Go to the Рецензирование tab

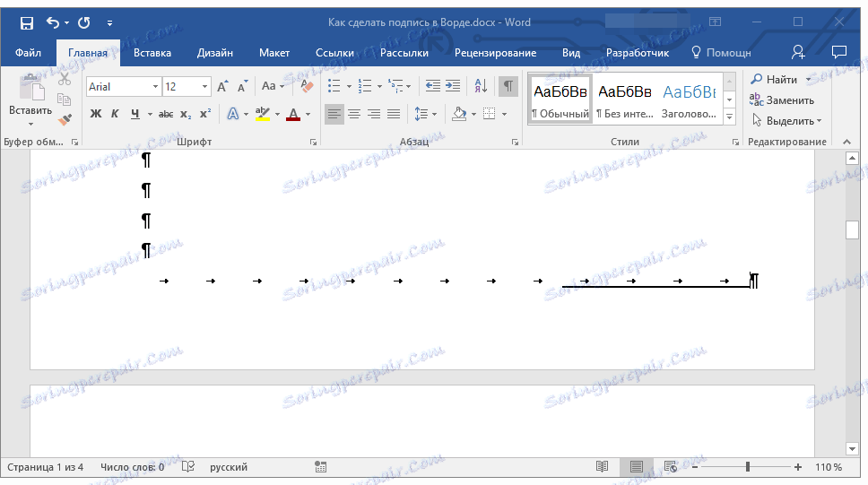point(496,53)
